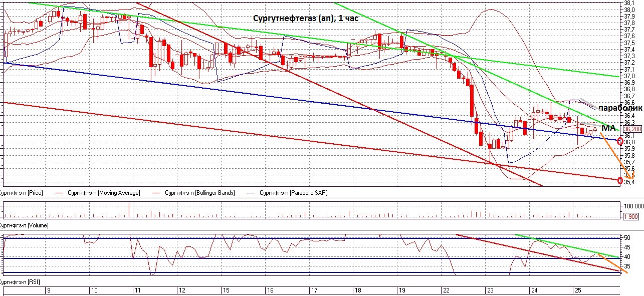644x296 pixels.
Task: Click the 'параболик' annotation label
Action: tap(620, 108)
